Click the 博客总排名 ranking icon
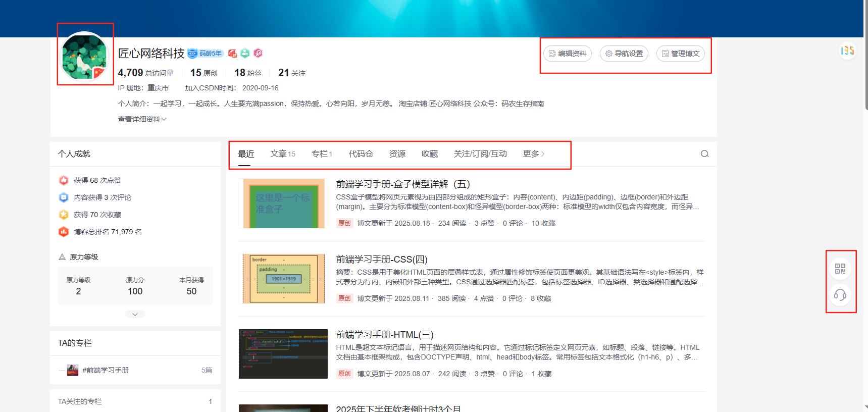Image resolution: width=868 pixels, height=412 pixels. 64,232
